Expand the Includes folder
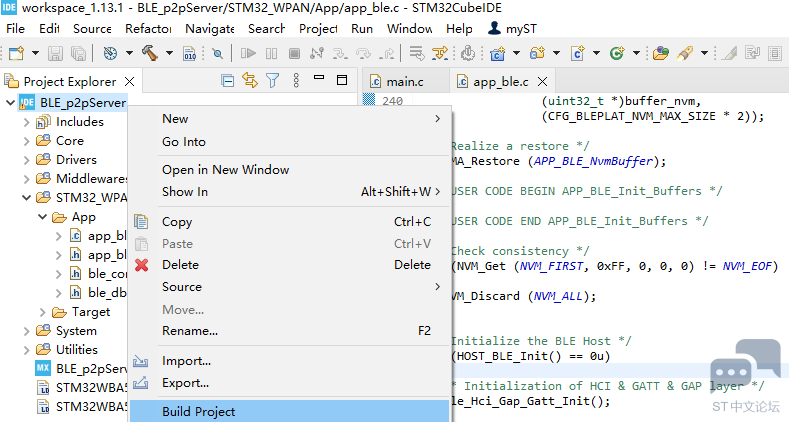Image resolution: width=789 pixels, height=422 pixels. (x=27, y=122)
